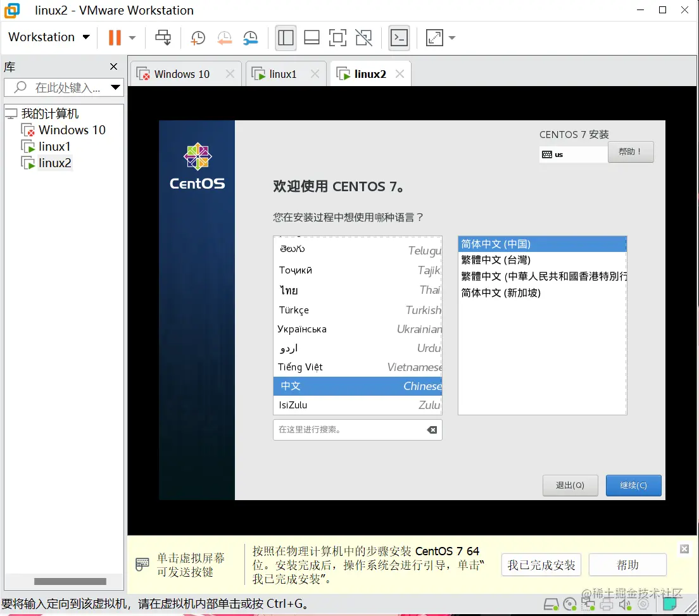Revert the virtual machine to its snapshot
Image resolution: width=699 pixels, height=616 pixels.
(224, 38)
